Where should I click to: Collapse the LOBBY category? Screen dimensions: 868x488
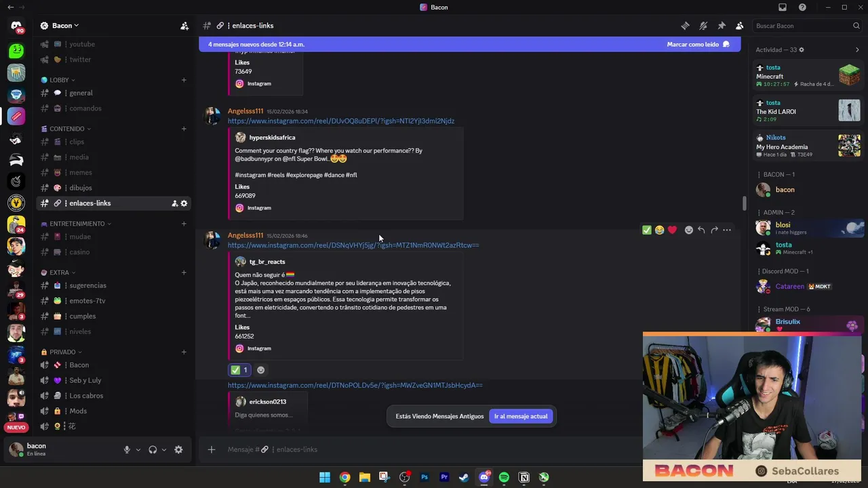(58, 80)
